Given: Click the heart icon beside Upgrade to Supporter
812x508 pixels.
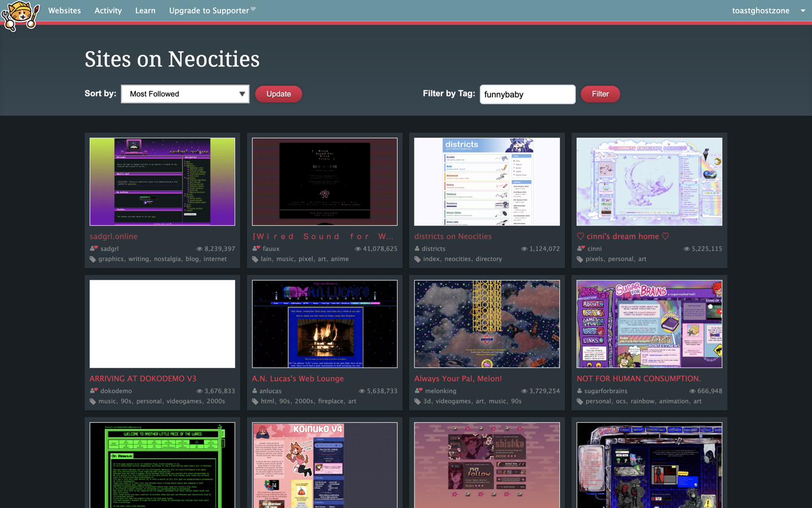Looking at the screenshot, I should click(x=253, y=9).
